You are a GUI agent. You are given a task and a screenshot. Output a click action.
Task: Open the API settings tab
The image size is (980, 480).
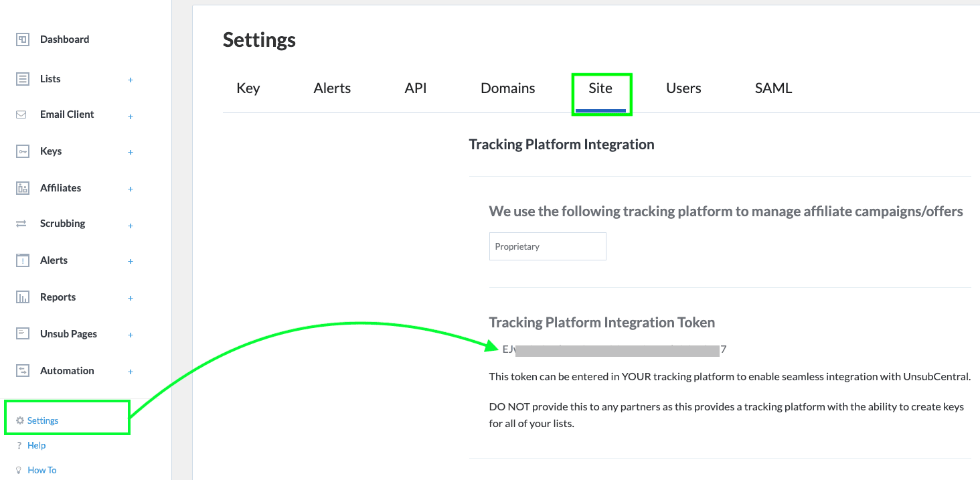[x=416, y=88]
